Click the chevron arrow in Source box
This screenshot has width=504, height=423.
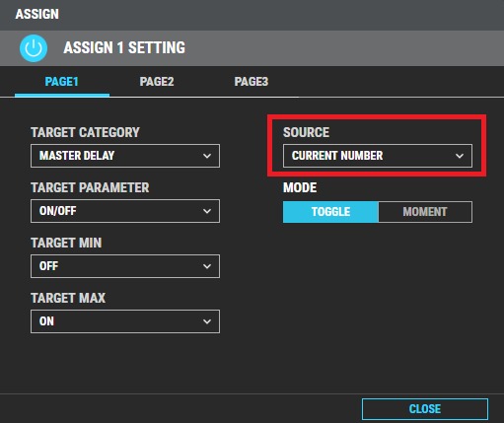(460, 156)
